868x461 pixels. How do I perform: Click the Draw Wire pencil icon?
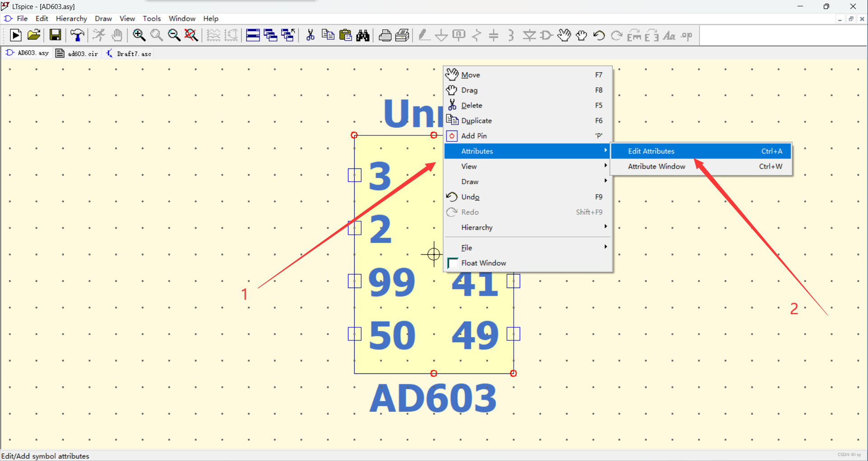point(424,35)
